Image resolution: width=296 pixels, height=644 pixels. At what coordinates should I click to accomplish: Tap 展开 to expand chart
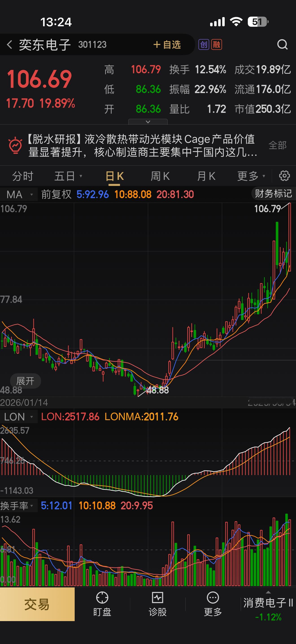point(25,381)
